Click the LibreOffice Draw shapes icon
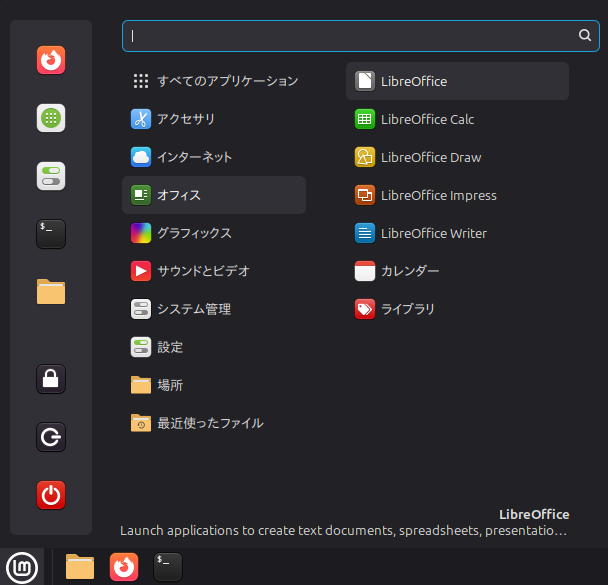The width and height of the screenshot is (608, 585). coord(365,157)
